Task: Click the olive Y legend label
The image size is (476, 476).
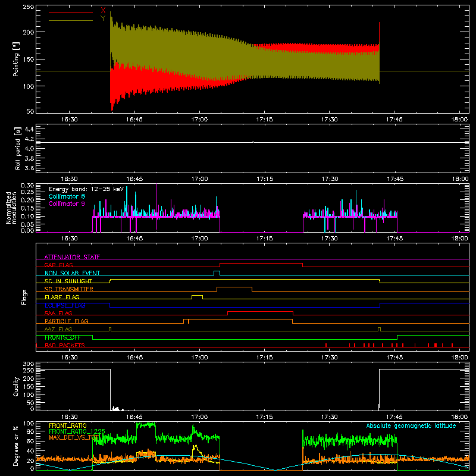Action: tap(103, 18)
